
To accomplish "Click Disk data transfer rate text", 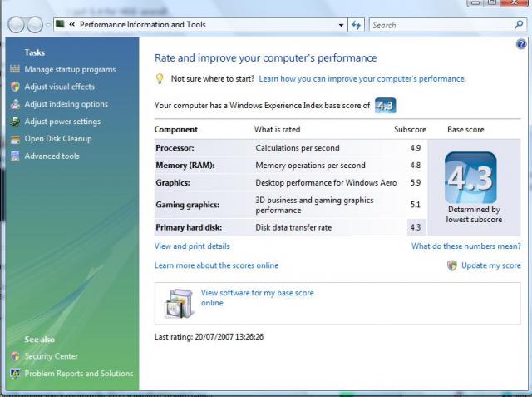I will click(293, 227).
